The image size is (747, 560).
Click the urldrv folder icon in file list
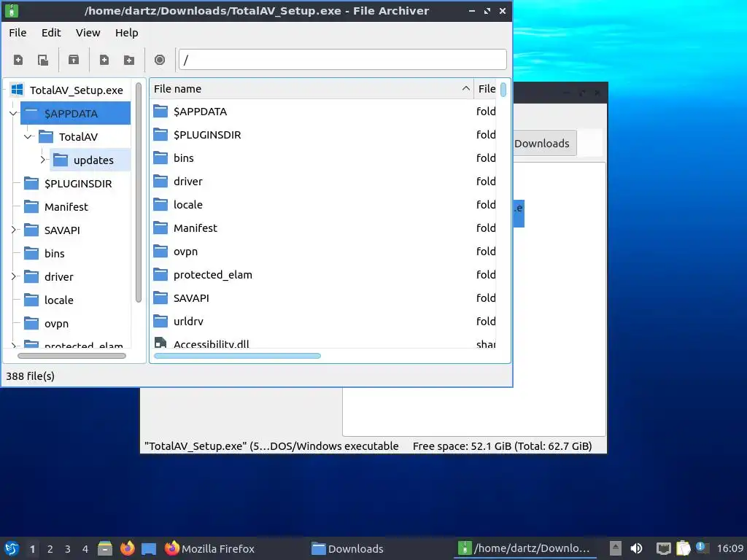click(x=160, y=322)
